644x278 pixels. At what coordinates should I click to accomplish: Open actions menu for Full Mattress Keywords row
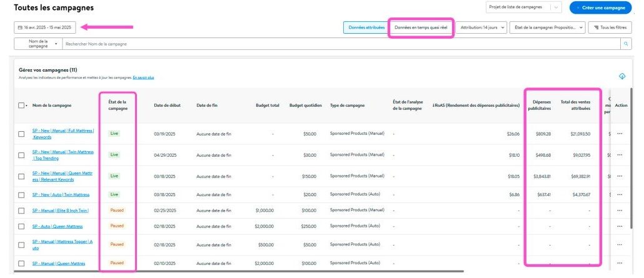point(620,134)
